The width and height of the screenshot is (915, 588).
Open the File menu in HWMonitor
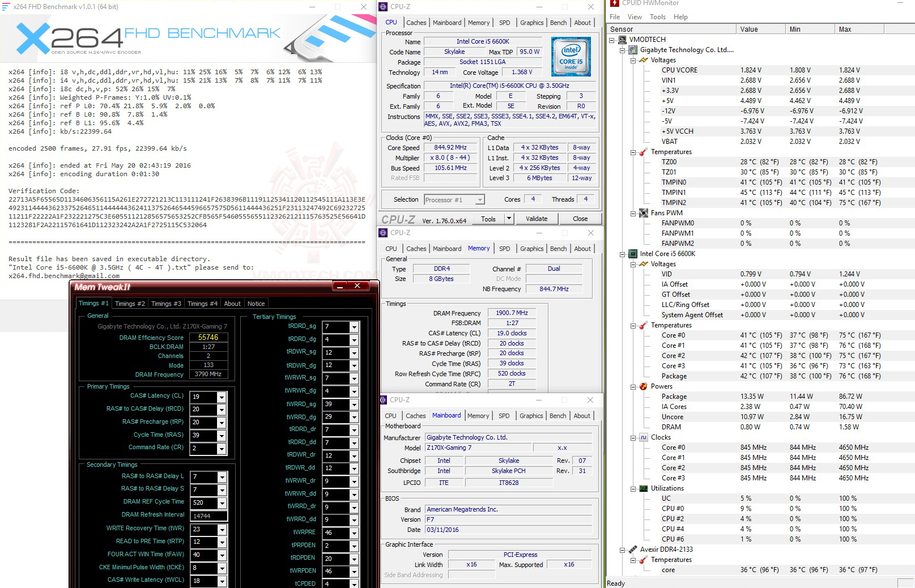pos(615,17)
